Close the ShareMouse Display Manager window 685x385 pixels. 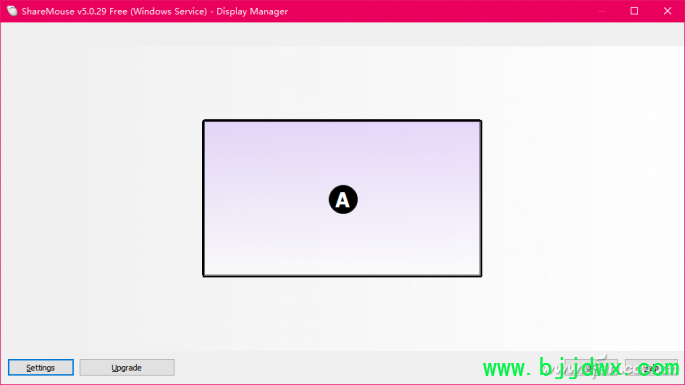coord(667,11)
